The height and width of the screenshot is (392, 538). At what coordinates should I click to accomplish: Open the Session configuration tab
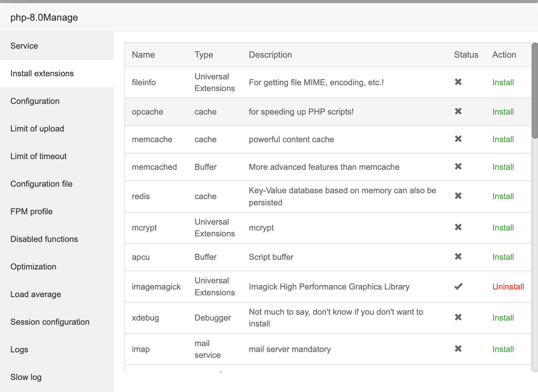point(50,322)
